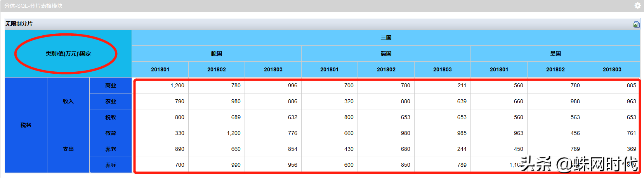Select the 956 cell in the 养兵 row
The height and width of the screenshot is (178, 644).
(x=273, y=165)
